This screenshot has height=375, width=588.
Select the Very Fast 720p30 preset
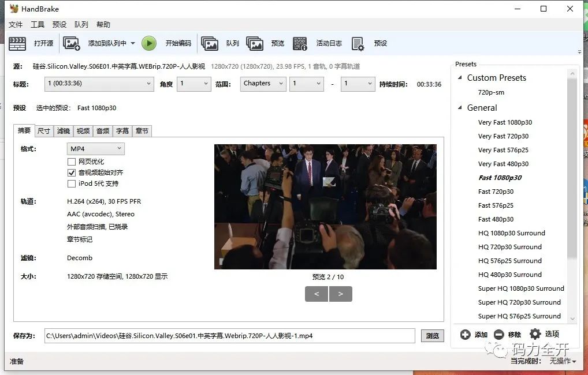[503, 136]
